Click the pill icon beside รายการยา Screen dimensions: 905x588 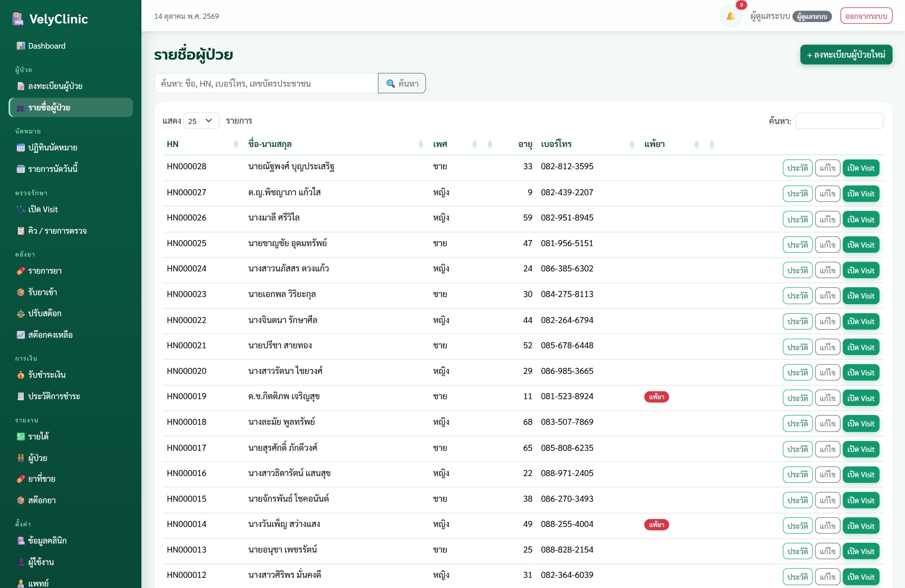point(20,271)
